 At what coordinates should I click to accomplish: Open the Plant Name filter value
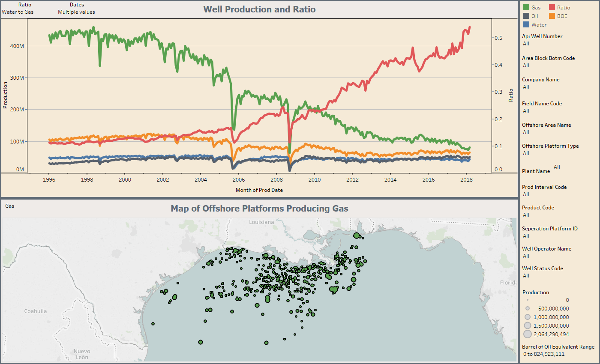557,167
